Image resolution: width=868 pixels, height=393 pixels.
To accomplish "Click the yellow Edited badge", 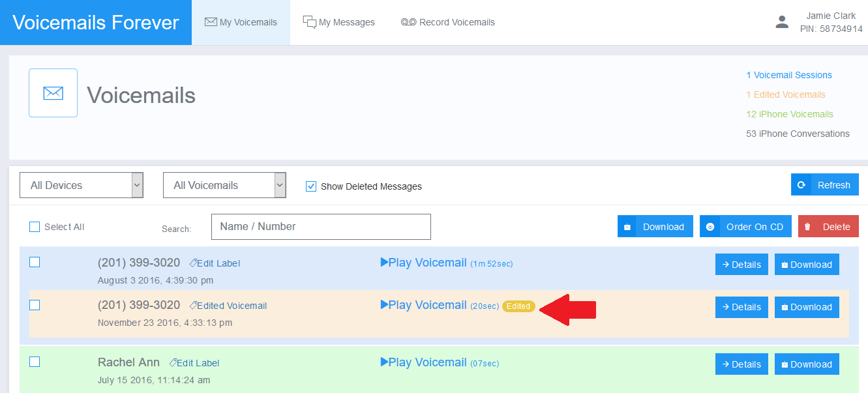I will (x=518, y=306).
